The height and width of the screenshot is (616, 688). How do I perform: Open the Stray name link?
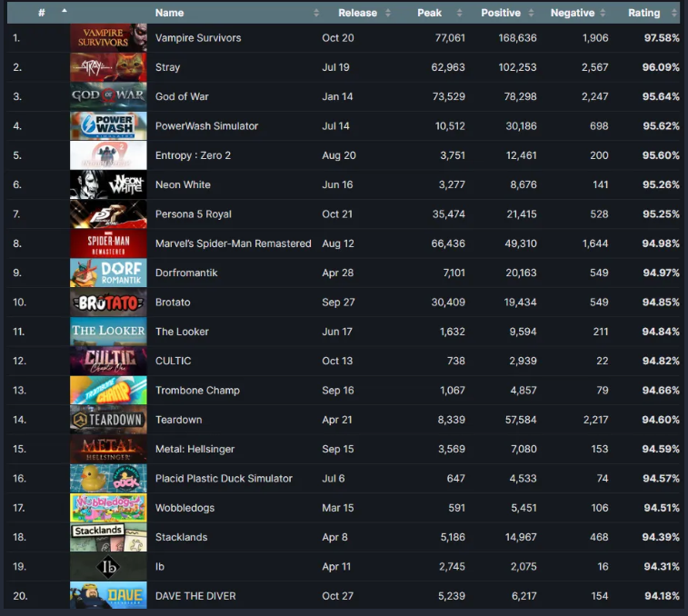(167, 67)
